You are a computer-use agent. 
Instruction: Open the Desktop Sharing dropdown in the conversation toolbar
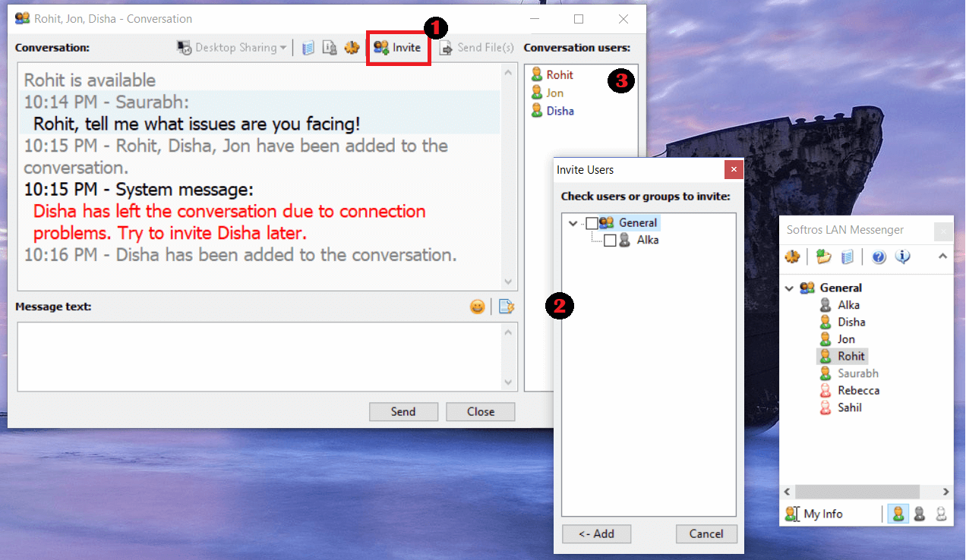[x=232, y=48]
